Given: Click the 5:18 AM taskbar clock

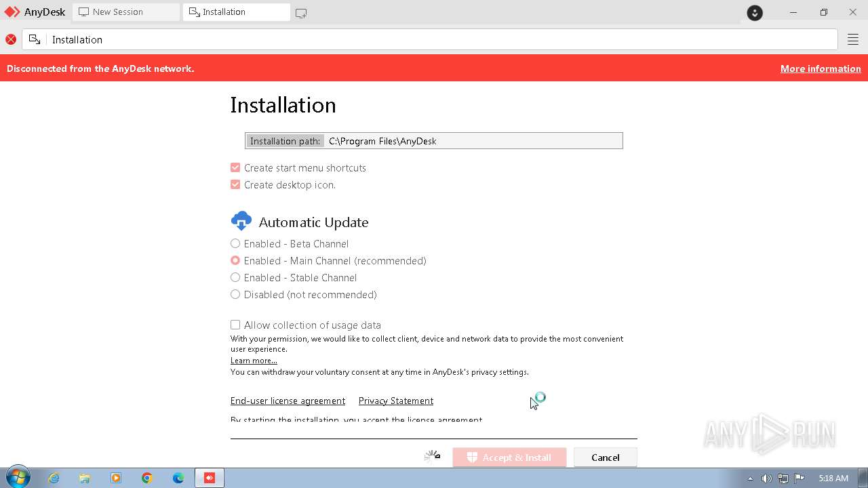Looking at the screenshot, I should click(x=833, y=479).
